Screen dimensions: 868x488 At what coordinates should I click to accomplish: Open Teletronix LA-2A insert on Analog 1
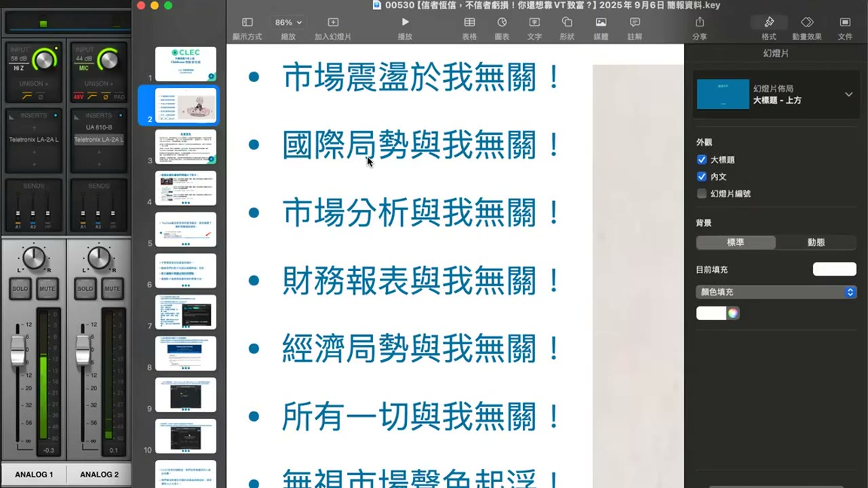tap(34, 140)
